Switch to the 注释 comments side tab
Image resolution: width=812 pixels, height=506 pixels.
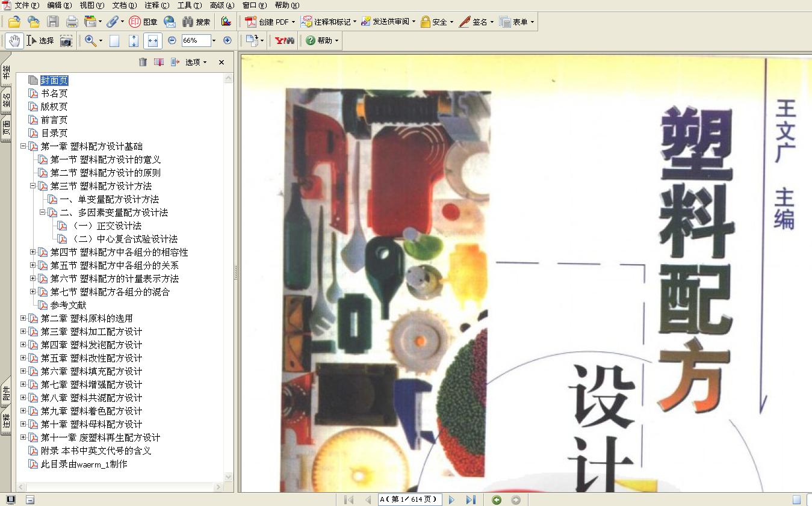pyautogui.click(x=6, y=421)
